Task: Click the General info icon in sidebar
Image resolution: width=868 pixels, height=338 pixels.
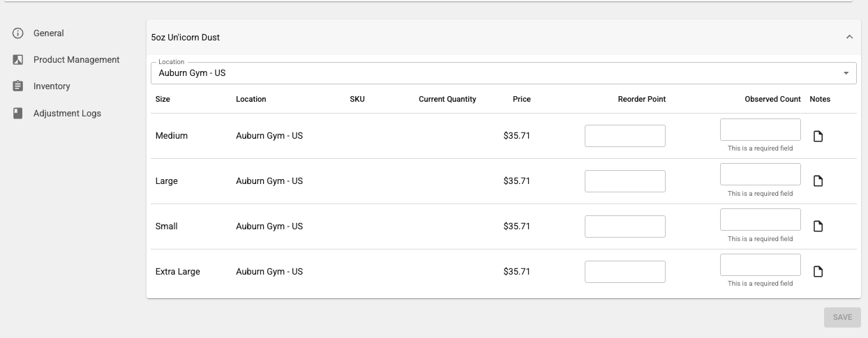Action: (x=18, y=33)
